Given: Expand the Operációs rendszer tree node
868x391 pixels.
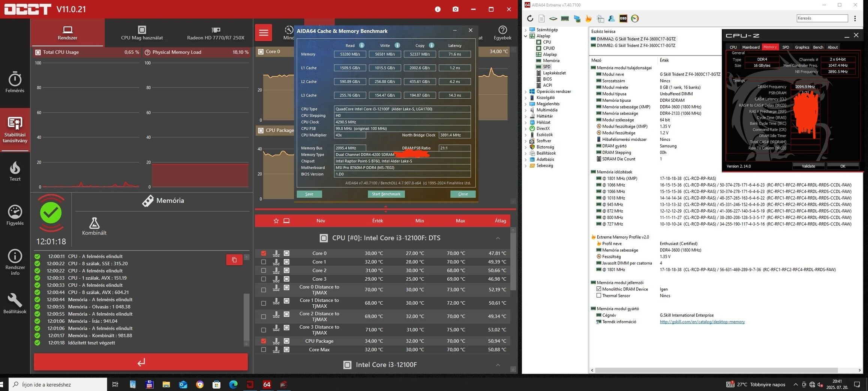Looking at the screenshot, I should pyautogui.click(x=526, y=92).
